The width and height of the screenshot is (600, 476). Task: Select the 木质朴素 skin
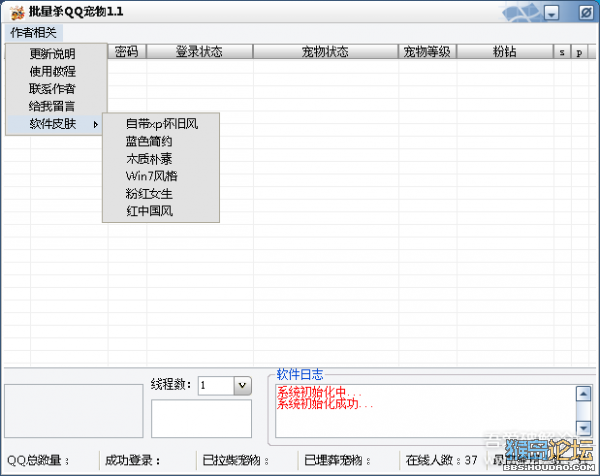149,159
